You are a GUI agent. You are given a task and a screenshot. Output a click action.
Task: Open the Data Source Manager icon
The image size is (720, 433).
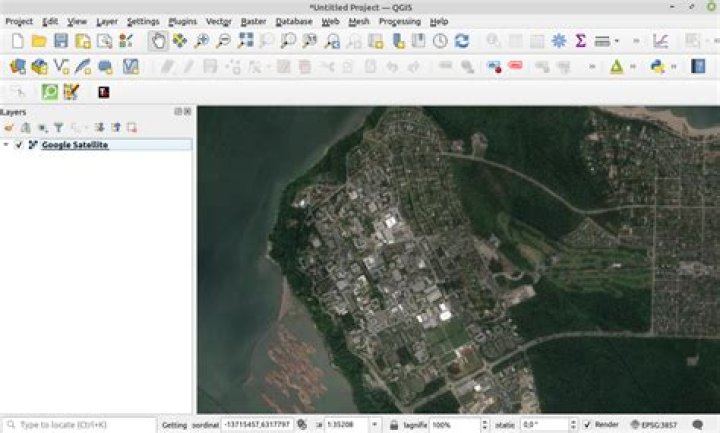17,67
